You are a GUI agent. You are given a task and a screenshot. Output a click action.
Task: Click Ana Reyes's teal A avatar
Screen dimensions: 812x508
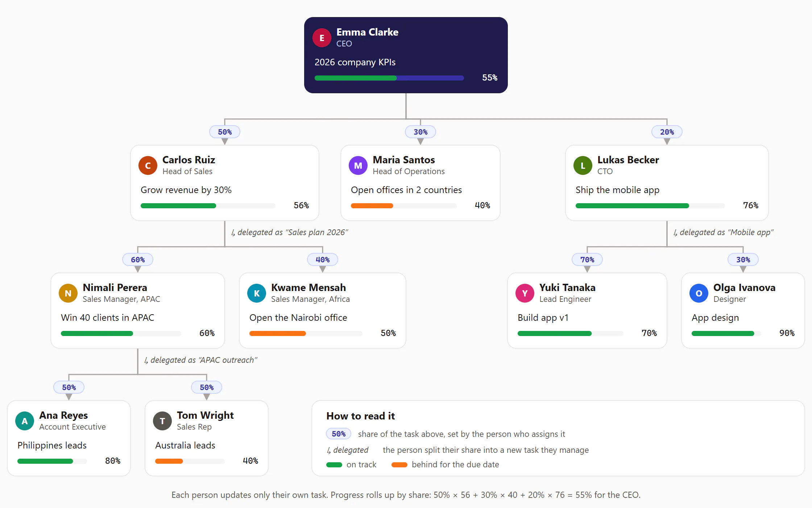(x=25, y=421)
